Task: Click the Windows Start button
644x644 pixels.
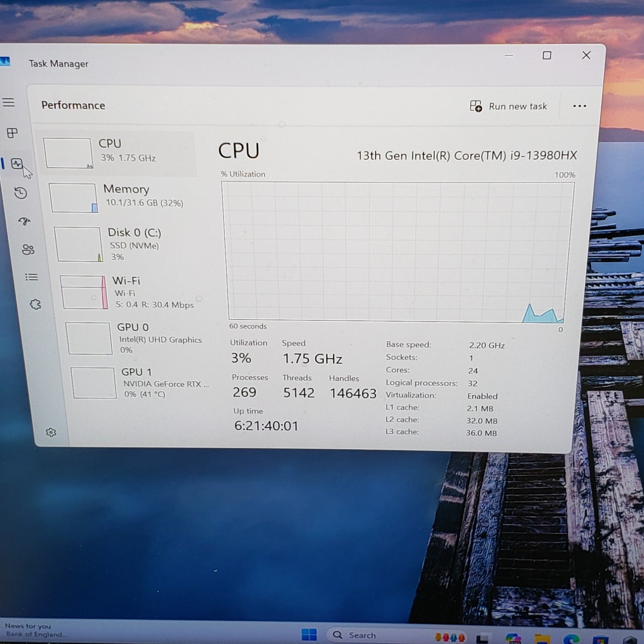Action: (309, 635)
